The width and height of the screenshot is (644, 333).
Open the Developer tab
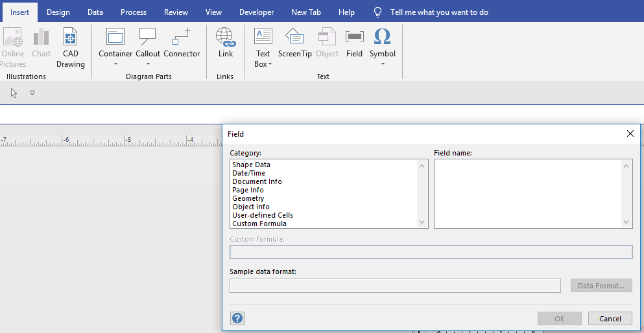coord(256,12)
